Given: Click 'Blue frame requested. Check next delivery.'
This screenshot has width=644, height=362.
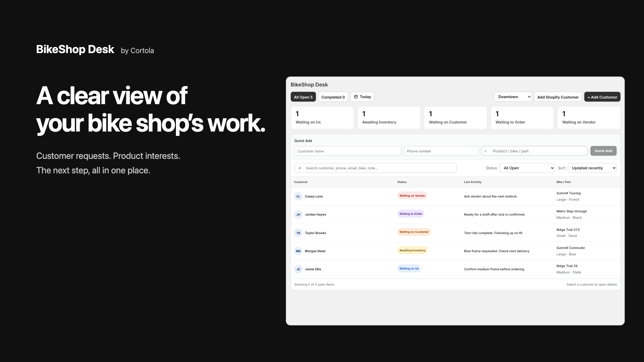Looking at the screenshot, I should (x=497, y=251).
